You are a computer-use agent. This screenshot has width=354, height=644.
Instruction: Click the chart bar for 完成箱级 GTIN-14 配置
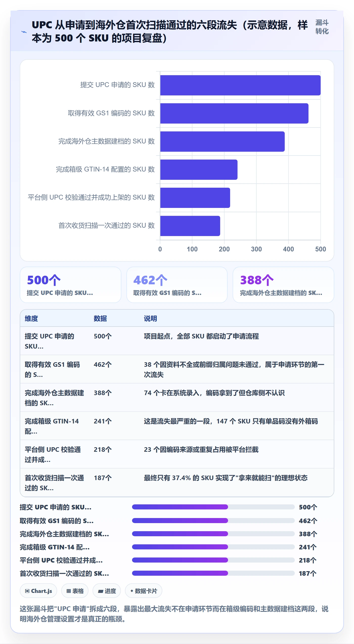(199, 170)
